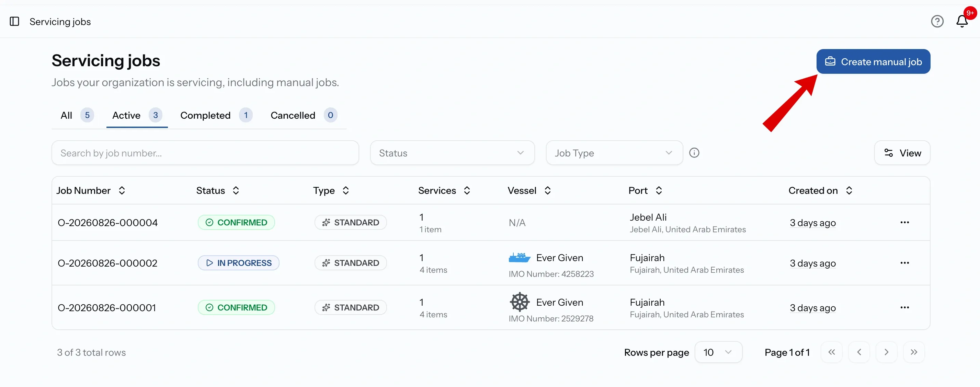
Task: Click IMO Number: 2529278
Action: [x=551, y=319]
